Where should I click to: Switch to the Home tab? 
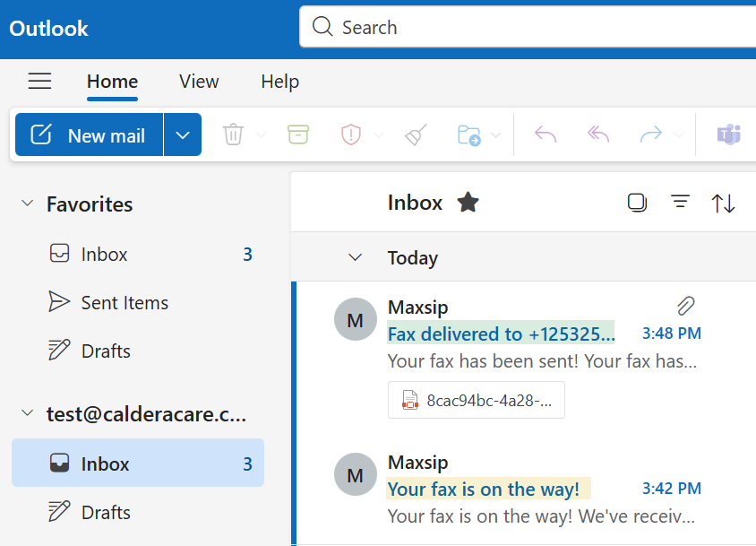[112, 81]
